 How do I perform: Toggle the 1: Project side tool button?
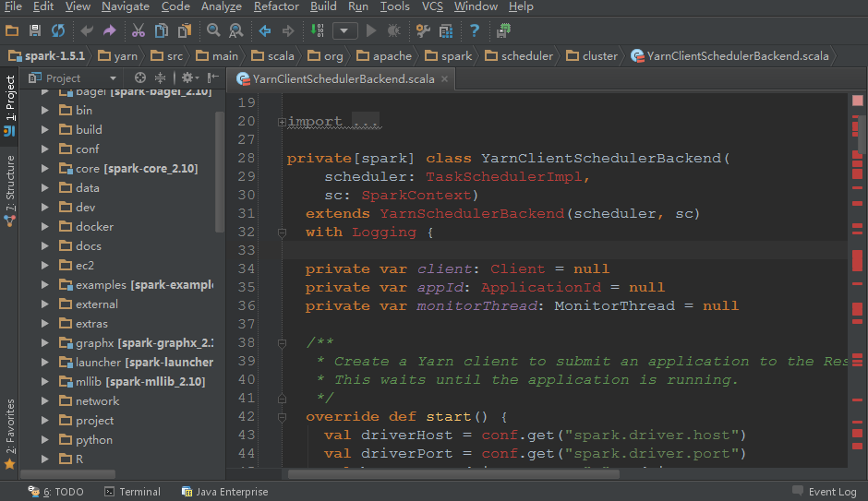(9, 106)
